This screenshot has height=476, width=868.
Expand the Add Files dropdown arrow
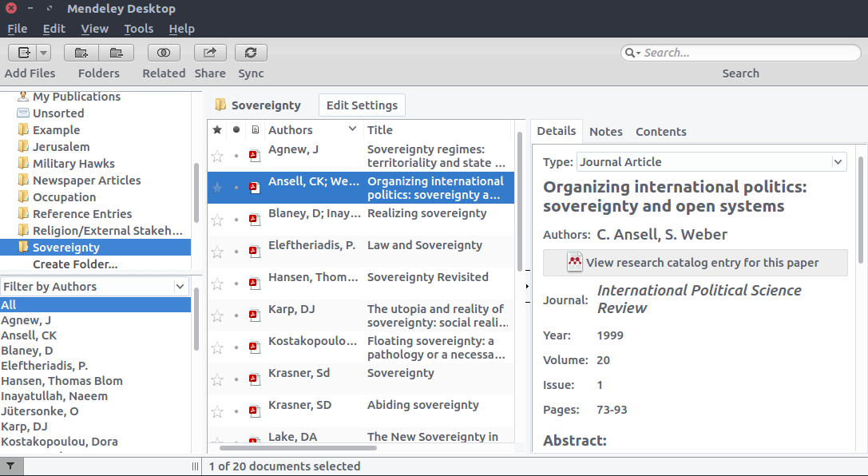(x=43, y=53)
